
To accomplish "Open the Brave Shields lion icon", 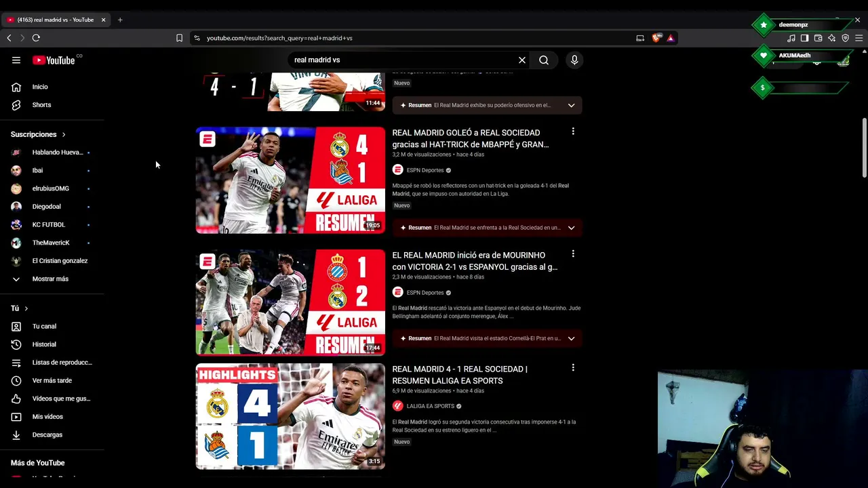I will pyautogui.click(x=656, y=38).
